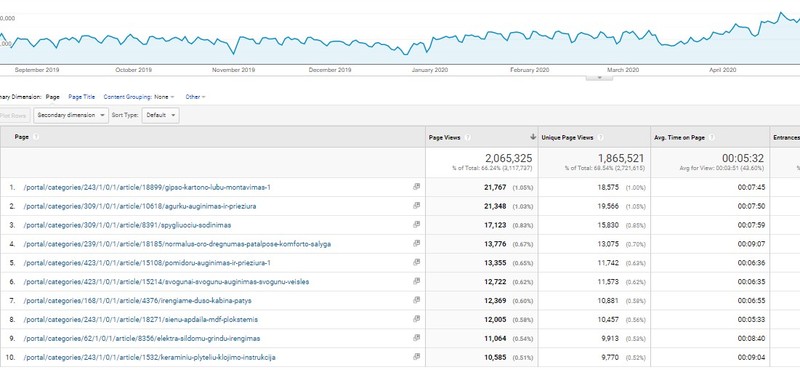Open the sienu-apdaila-mdf-plokstemis link

(141, 320)
